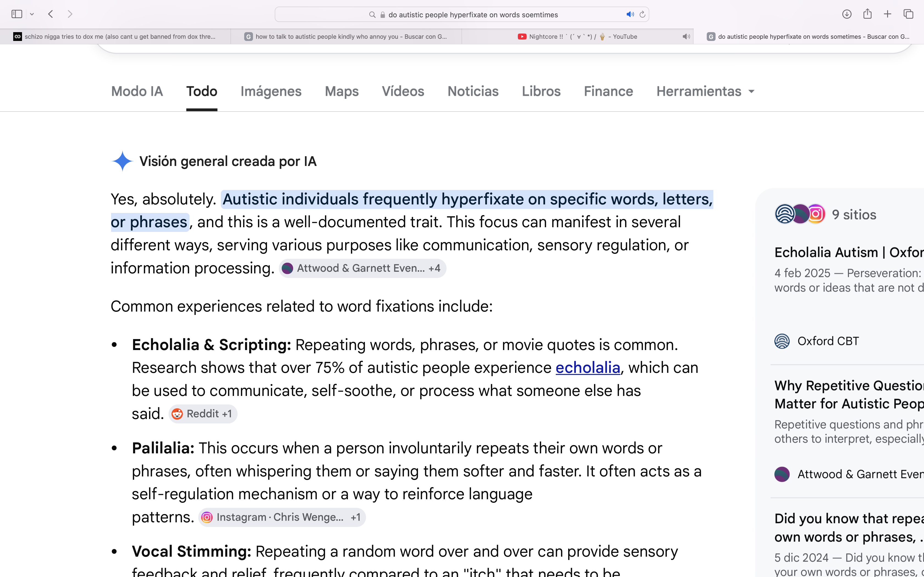Viewport: 924px width, 577px height.
Task: Go back with the back arrow
Action: 51,14
